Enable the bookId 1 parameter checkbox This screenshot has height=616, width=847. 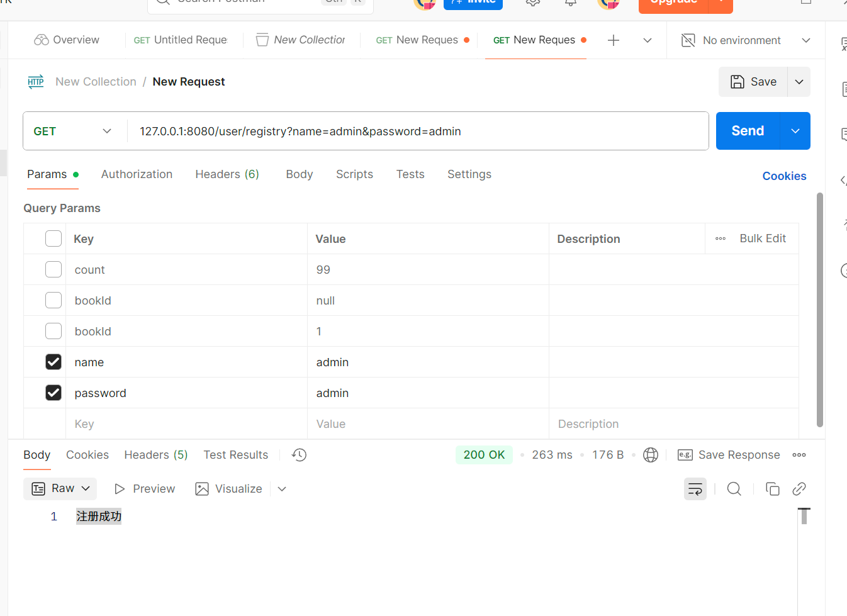(53, 331)
